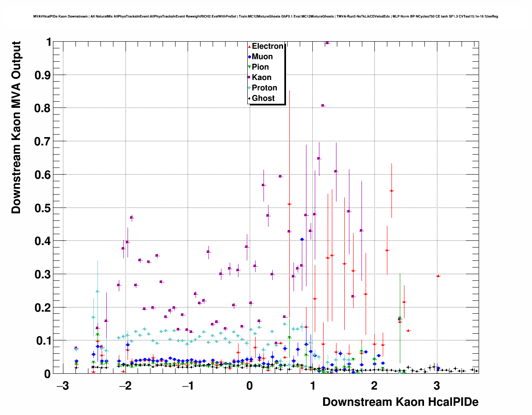The height and width of the screenshot is (415, 532).
Task: Click the x-axis tick label '0'
Action: (x=250, y=385)
